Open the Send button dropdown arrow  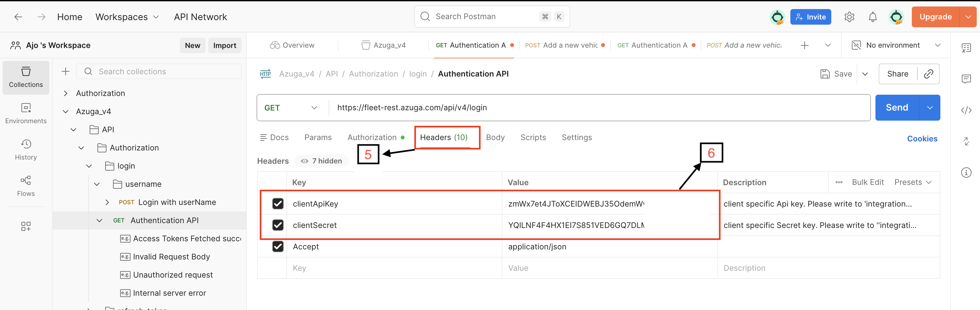(x=929, y=108)
